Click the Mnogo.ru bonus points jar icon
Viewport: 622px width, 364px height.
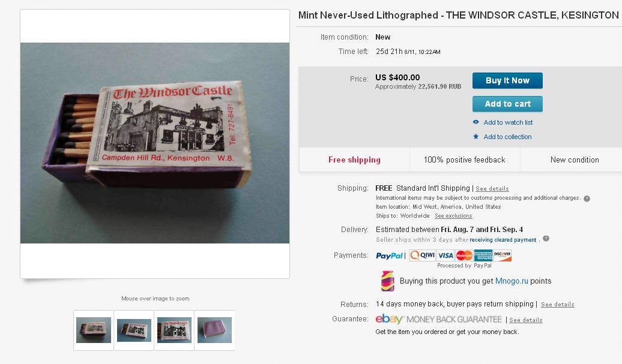pyautogui.click(x=388, y=281)
